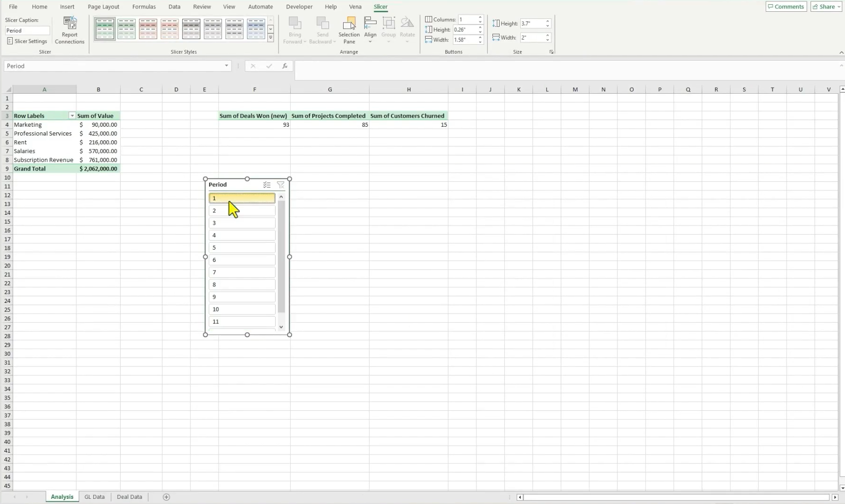Screen dimensions: 845x504
Task: Click the Slicer Caption text field
Action: [27, 31]
